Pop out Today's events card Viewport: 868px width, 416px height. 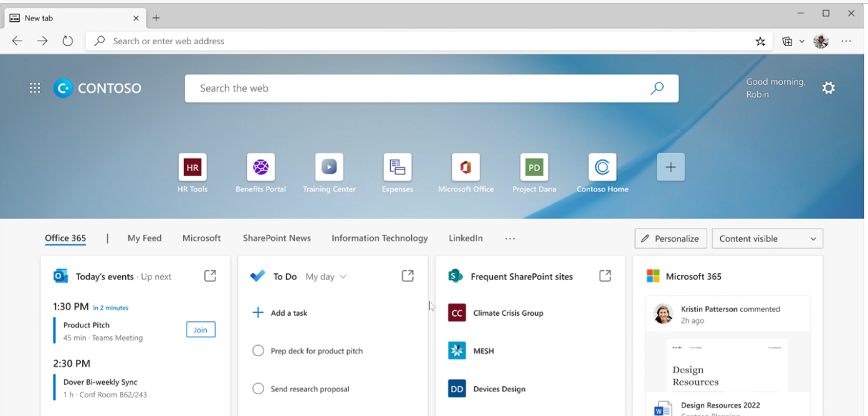coord(210,276)
